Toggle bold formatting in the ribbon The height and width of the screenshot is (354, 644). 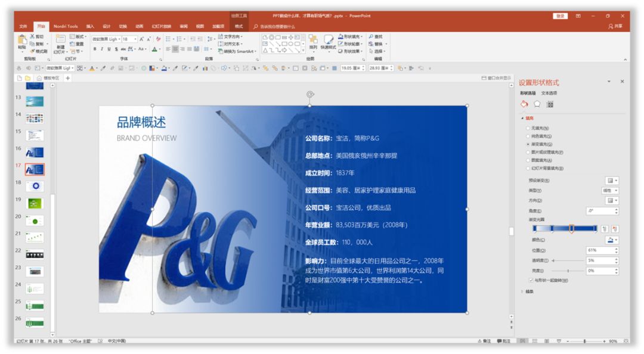click(x=95, y=49)
